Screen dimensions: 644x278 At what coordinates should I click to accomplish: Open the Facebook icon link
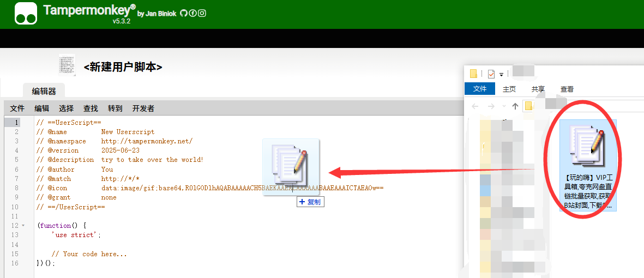[192, 13]
